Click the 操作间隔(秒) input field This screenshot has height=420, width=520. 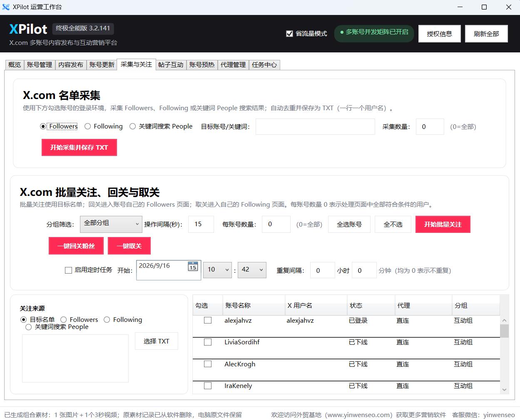(x=201, y=224)
